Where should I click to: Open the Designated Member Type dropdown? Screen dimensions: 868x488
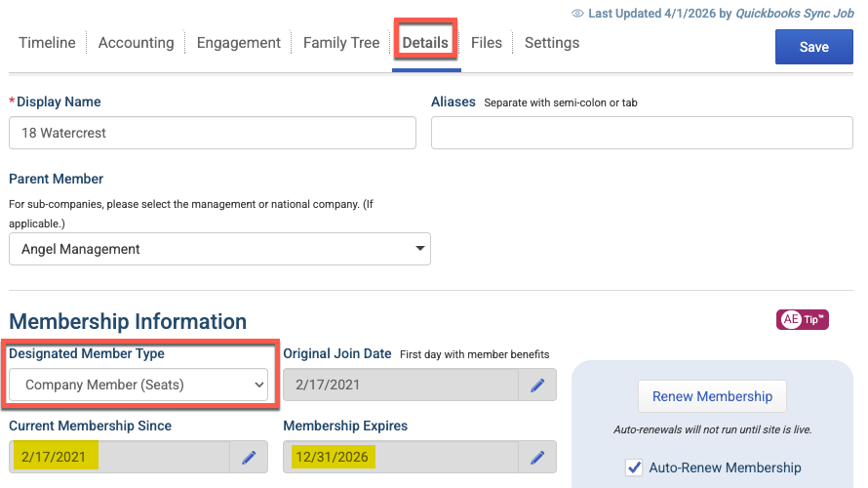[138, 385]
